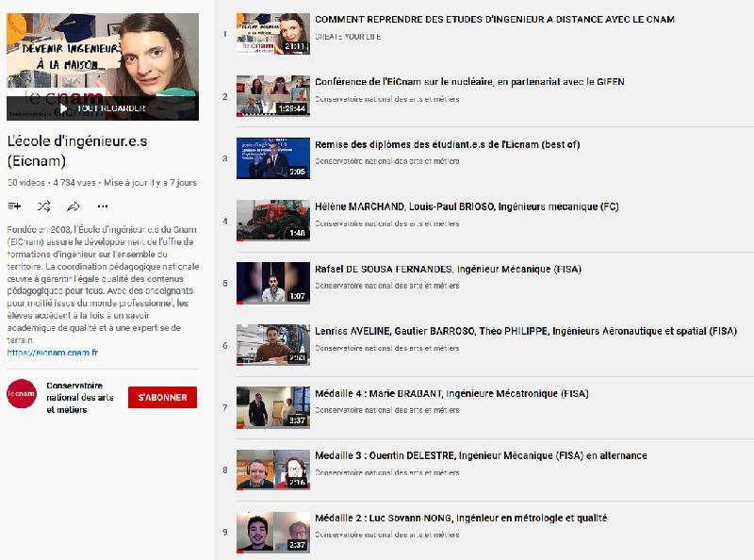Open channel name under Remise des diplômes video

coord(387,161)
